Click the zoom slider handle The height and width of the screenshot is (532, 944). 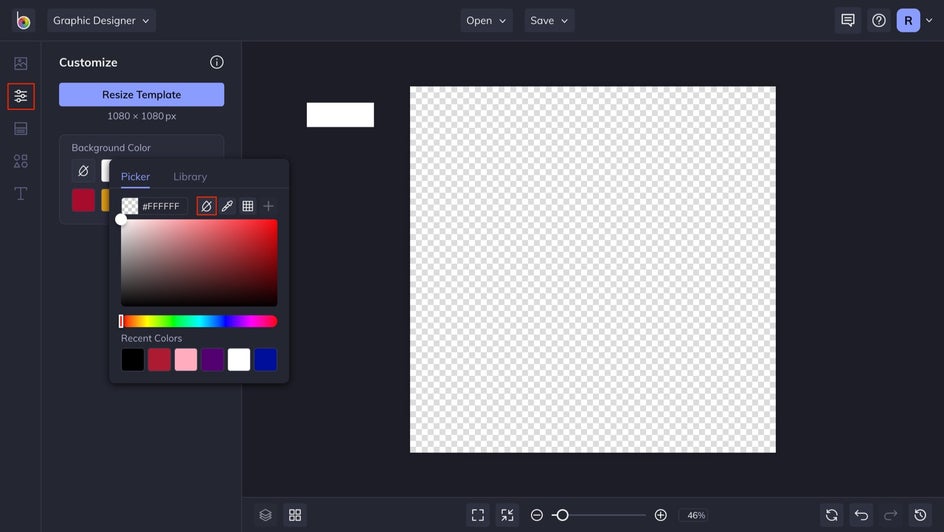[562, 515]
